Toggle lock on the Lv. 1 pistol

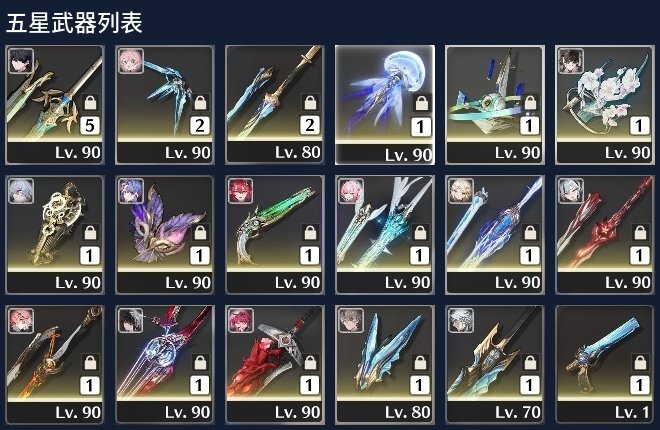[640, 363]
